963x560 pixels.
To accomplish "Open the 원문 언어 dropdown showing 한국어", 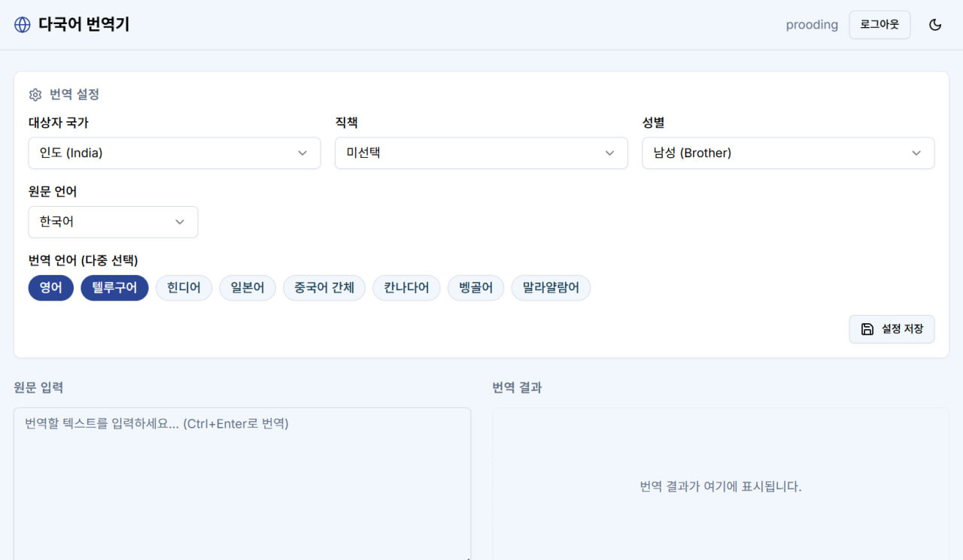I will (x=113, y=222).
